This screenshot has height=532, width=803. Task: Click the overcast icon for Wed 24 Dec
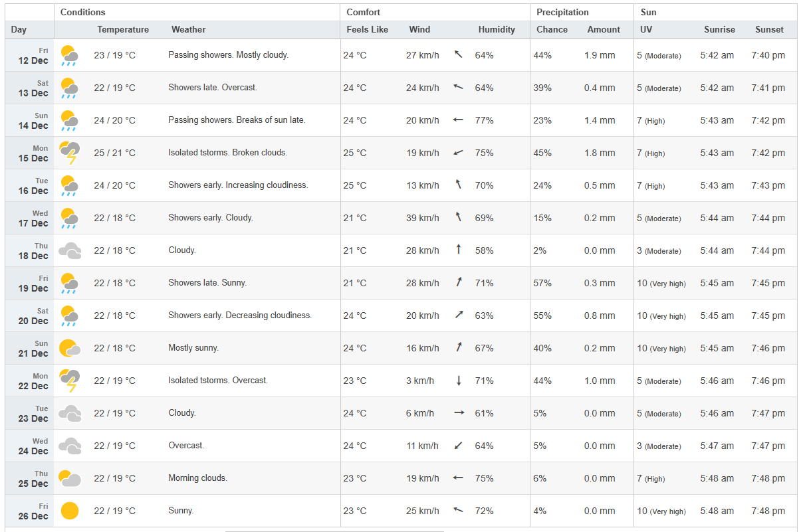(69, 446)
